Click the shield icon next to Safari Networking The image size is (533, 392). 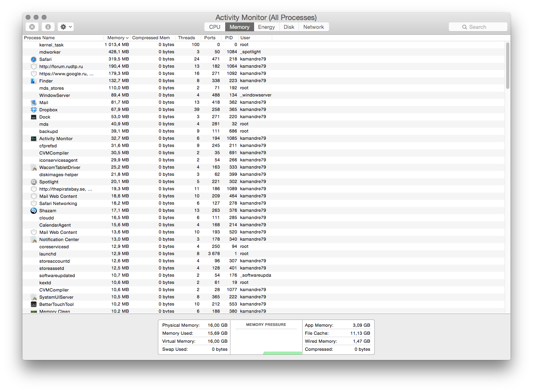(x=34, y=203)
